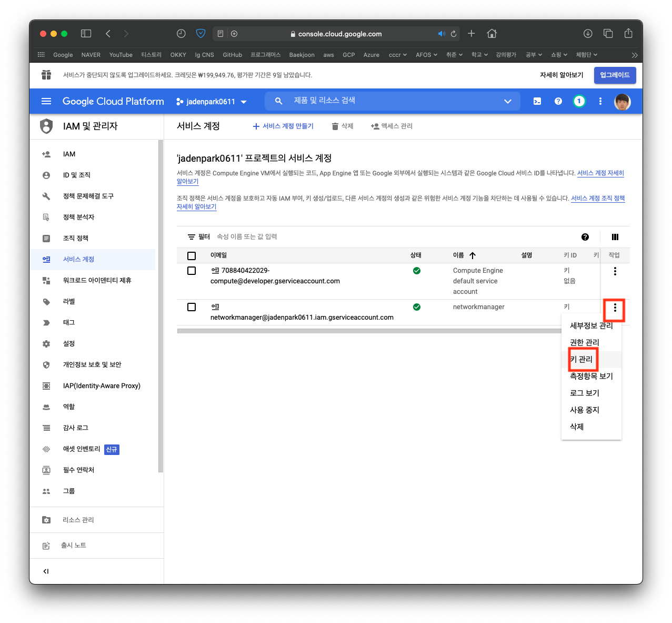Open actions menu for the networkmanager account

[x=615, y=308]
